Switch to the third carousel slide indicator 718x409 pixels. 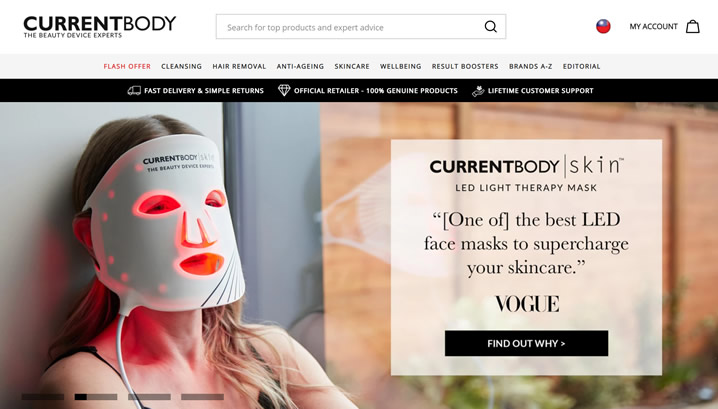[149, 397]
